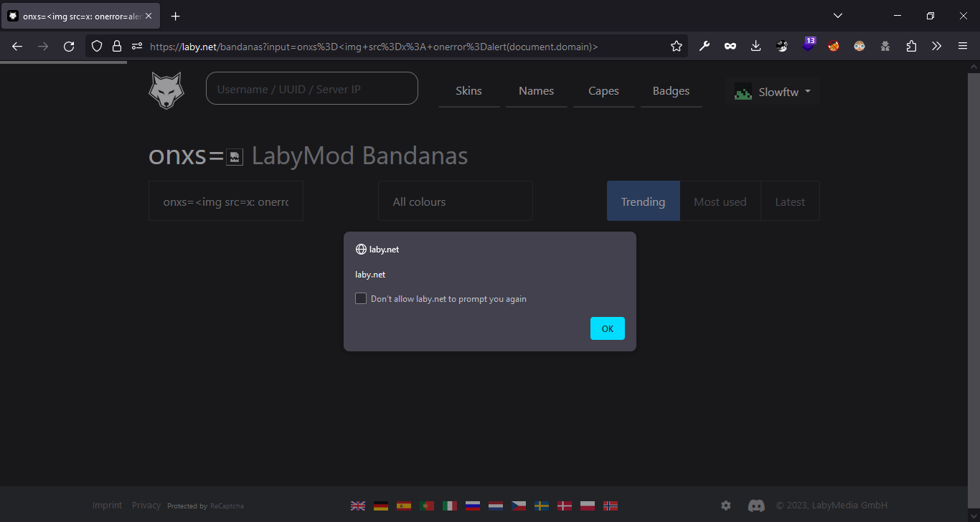This screenshot has width=980, height=522.
Task: Open the Names menu item
Action: (x=537, y=91)
